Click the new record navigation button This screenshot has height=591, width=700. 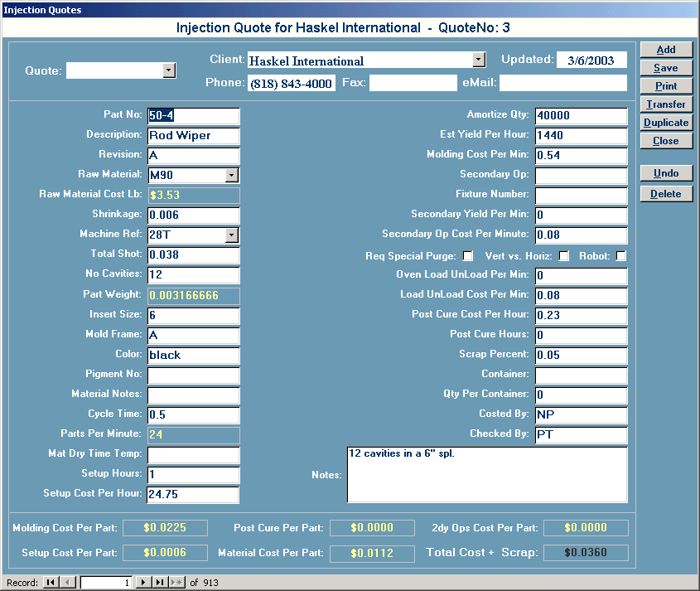[x=176, y=582]
